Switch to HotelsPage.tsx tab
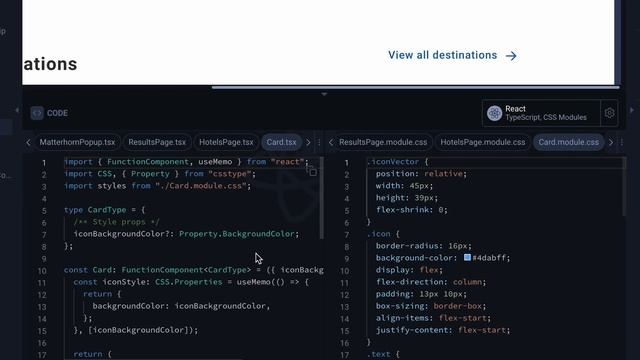This screenshot has width=640, height=360. tap(226, 142)
